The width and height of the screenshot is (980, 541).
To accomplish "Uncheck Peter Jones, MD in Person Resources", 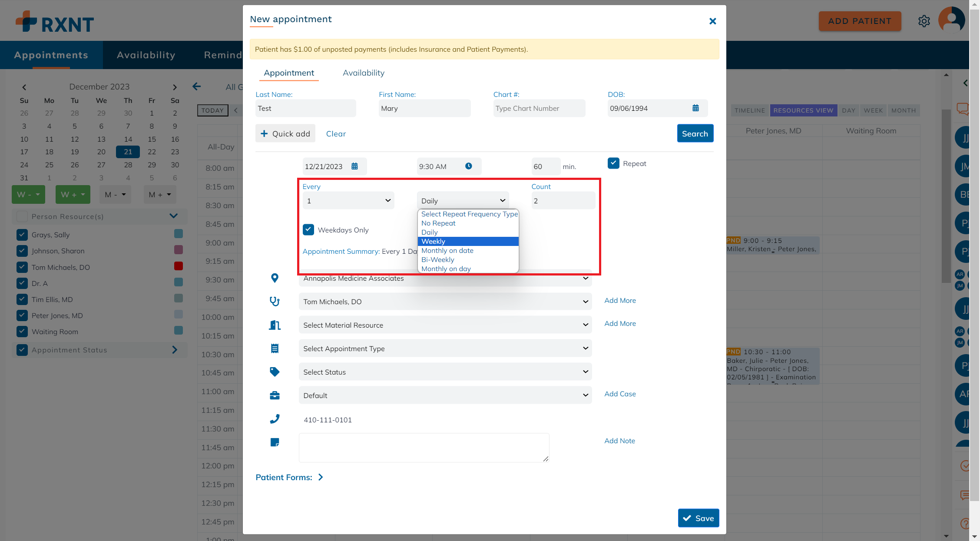I will pyautogui.click(x=22, y=315).
